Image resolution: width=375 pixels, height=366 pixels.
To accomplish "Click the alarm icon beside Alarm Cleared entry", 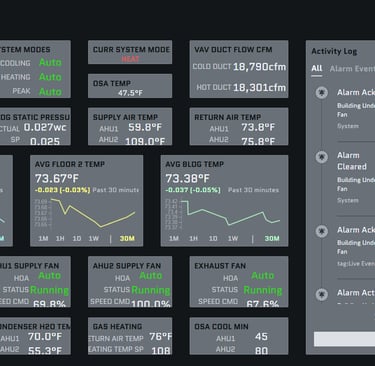I will [322, 156].
